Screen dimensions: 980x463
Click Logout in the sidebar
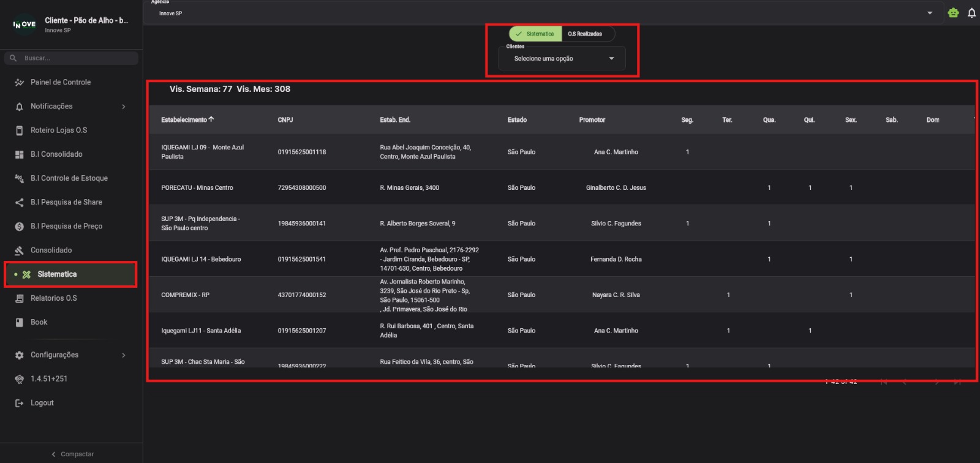tap(42, 403)
